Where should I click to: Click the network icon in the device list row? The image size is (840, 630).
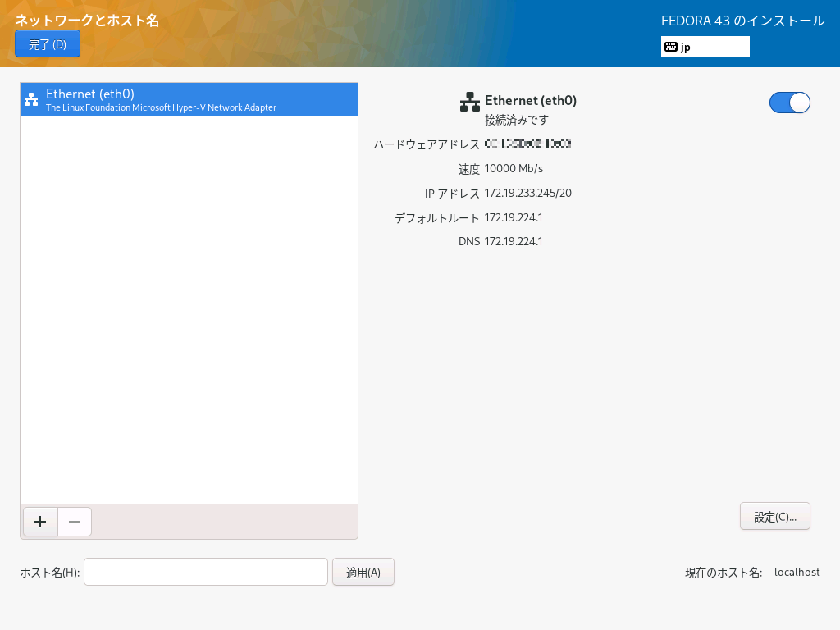(x=31, y=100)
